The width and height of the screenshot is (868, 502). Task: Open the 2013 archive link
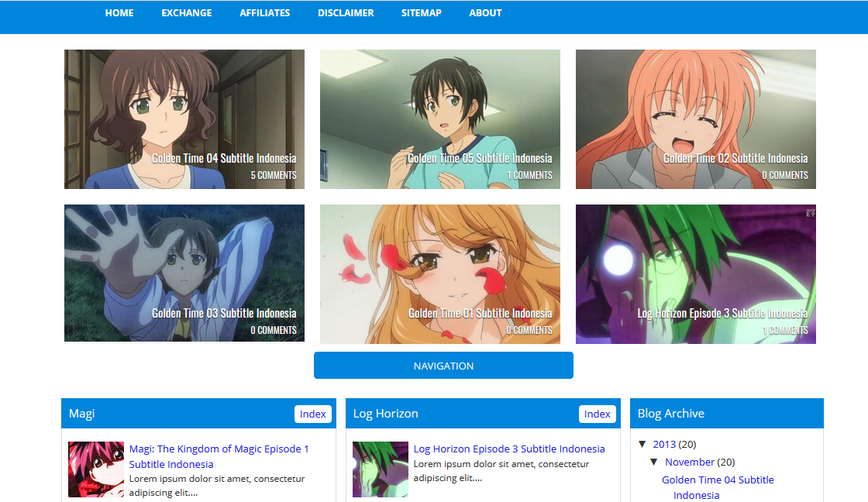664,445
